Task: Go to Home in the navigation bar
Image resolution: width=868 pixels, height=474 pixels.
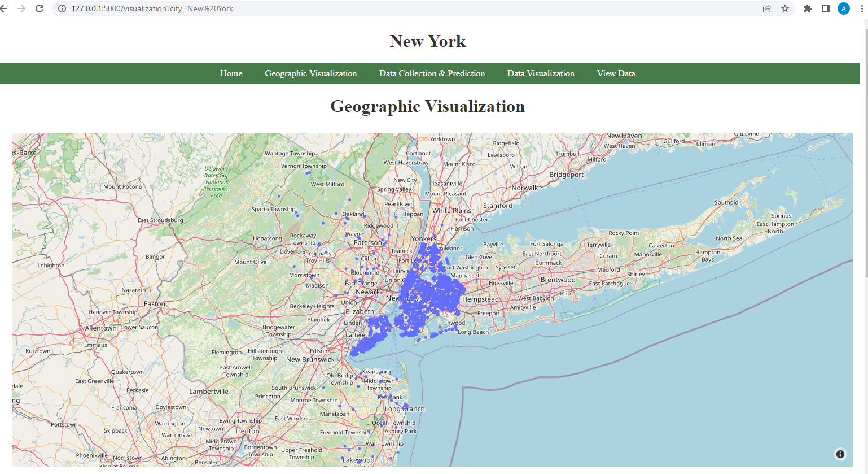Action: coord(231,73)
